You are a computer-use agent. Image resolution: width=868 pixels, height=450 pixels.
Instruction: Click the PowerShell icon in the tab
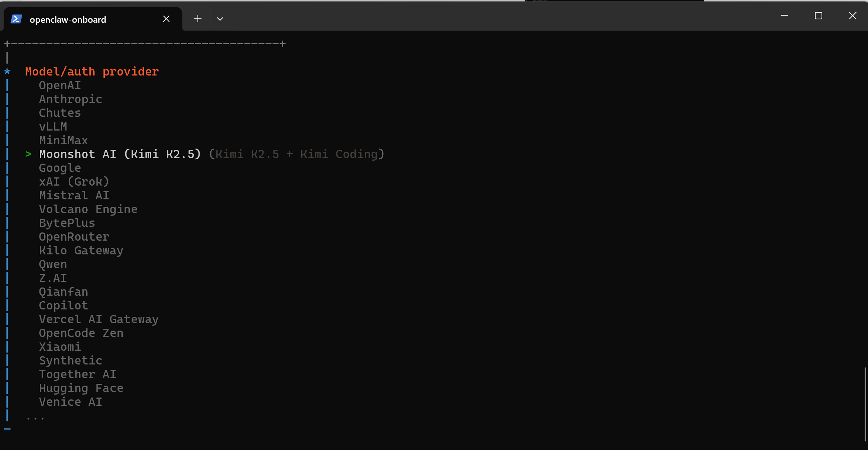(16, 19)
